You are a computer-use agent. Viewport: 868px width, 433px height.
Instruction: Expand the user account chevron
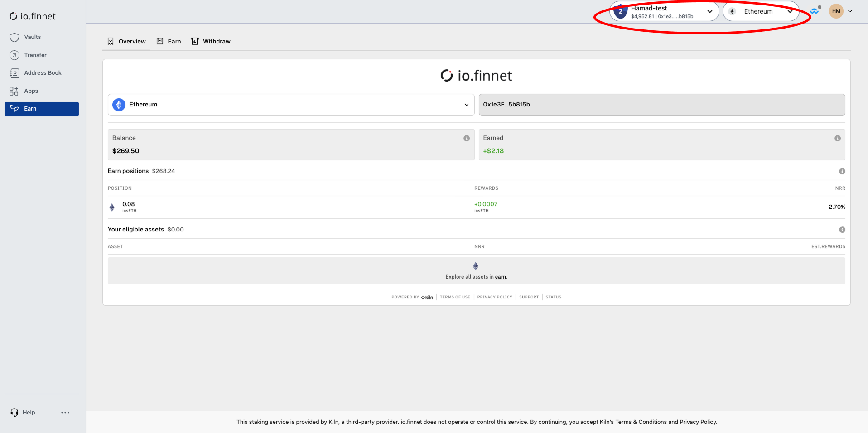click(850, 11)
